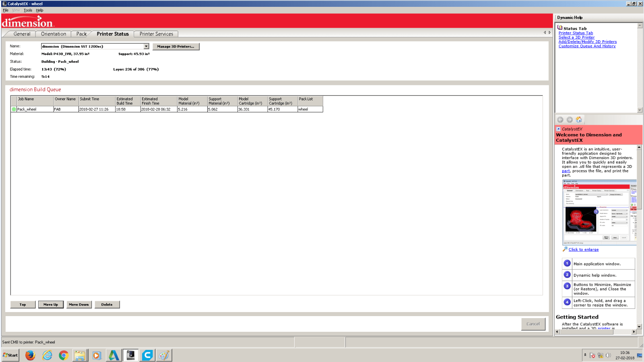The image size is (644, 362).
Task: Click the numbered circle 2 in help legend
Action: point(567,275)
